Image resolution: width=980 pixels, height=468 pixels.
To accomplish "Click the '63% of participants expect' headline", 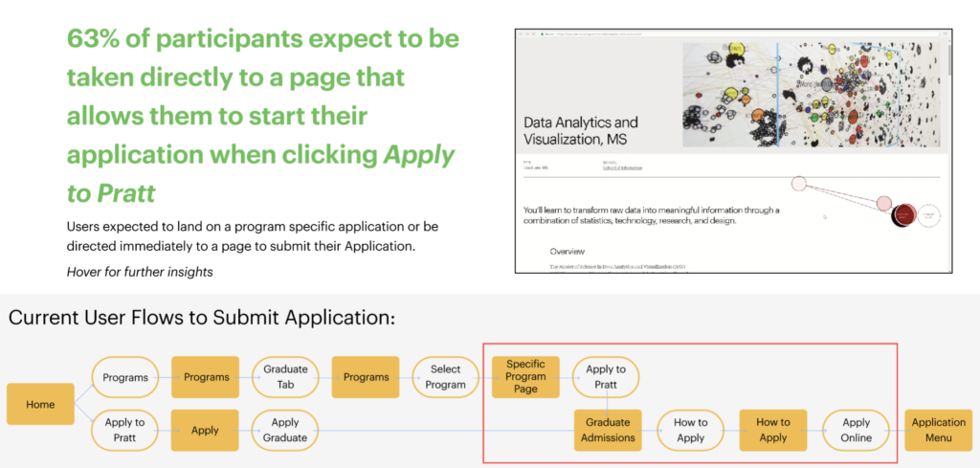I will click(263, 117).
